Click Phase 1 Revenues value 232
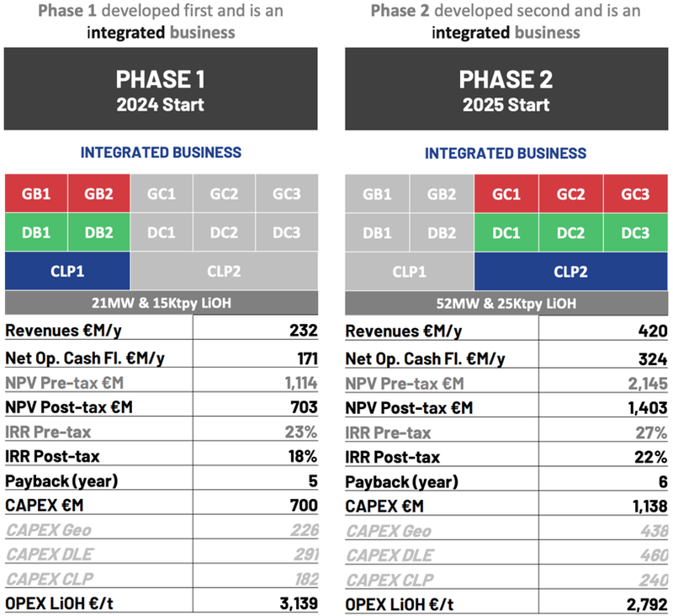673x616 pixels. tap(304, 330)
